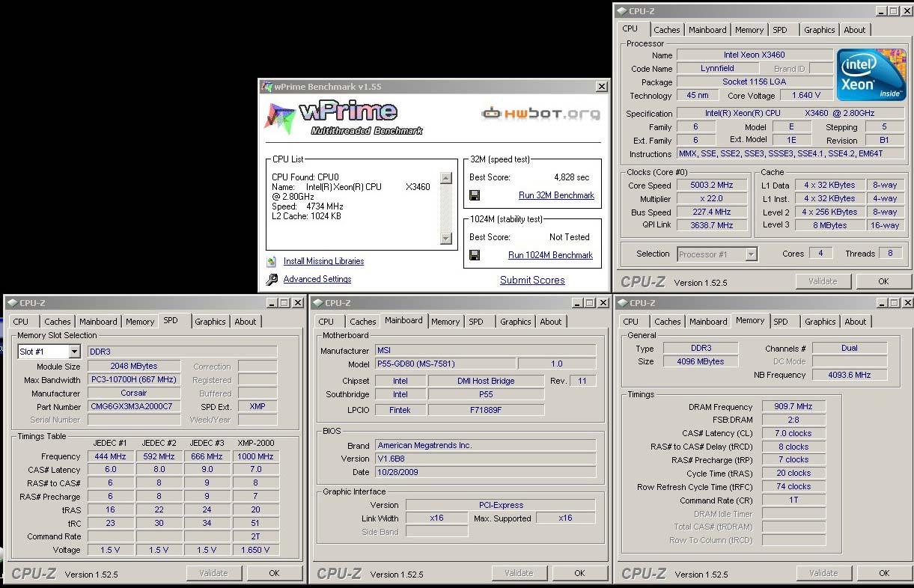Image resolution: width=914 pixels, height=588 pixels.
Task: Click the hwbot.org logo
Action: 540,114
